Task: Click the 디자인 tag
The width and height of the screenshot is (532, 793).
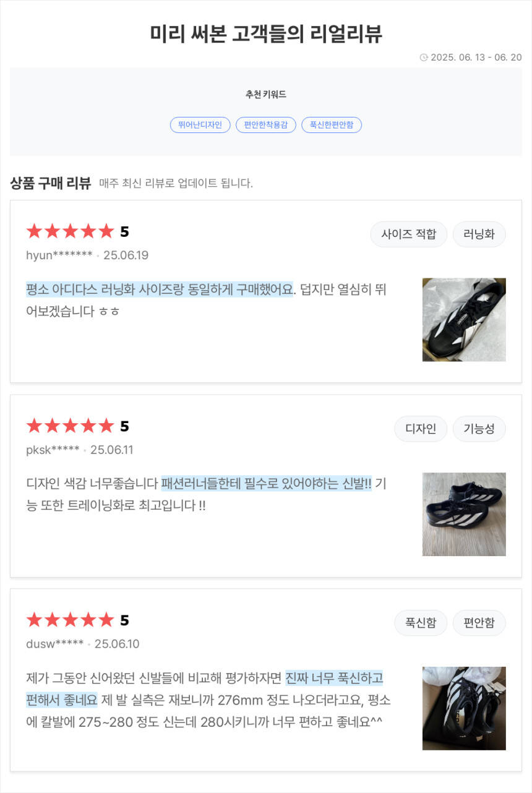Action: 421,429
